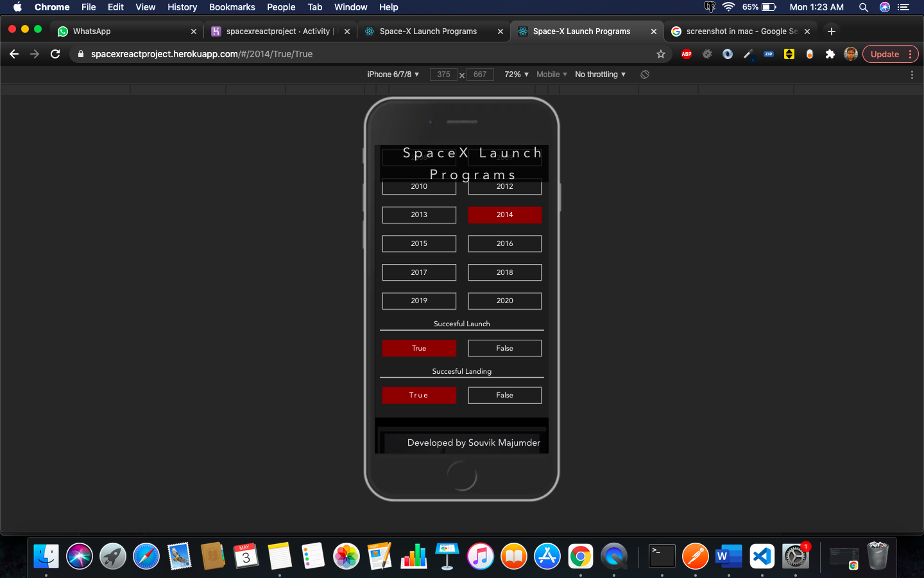Open the 72% zoom dropdown
Viewport: 924px width, 578px height.
pos(517,74)
